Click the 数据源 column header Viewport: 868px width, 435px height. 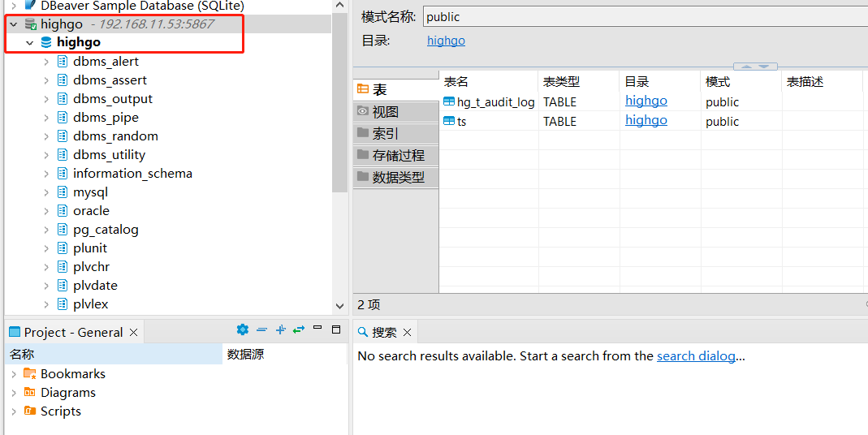click(284, 354)
